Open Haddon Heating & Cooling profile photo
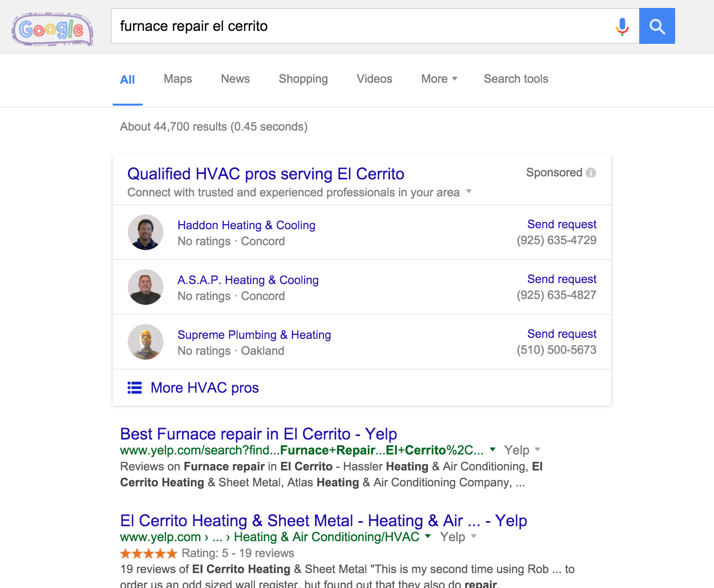This screenshot has height=588, width=714. click(146, 232)
